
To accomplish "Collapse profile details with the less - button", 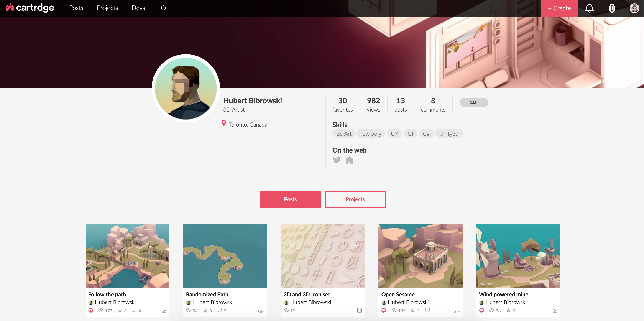I will [x=473, y=102].
